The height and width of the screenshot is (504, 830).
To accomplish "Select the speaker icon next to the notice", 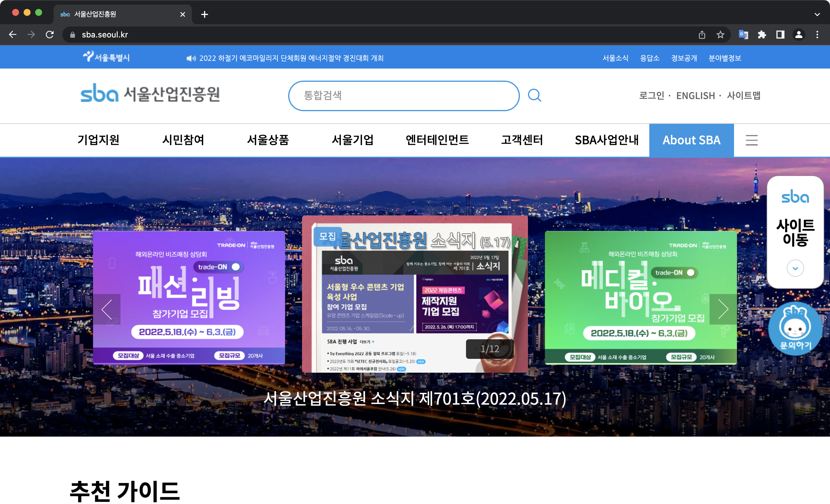I will click(x=191, y=58).
